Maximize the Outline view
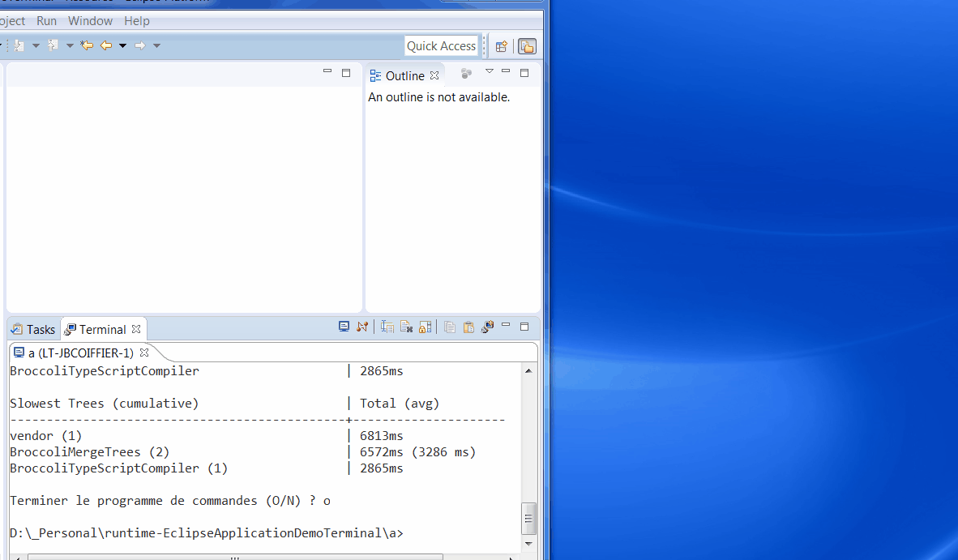Viewport: 958px width, 560px height. tap(524, 73)
